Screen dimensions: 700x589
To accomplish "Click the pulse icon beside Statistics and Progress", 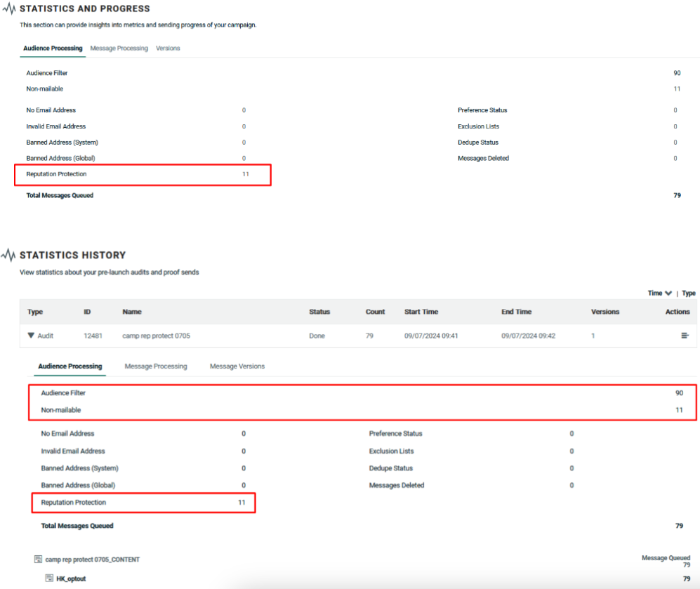I will (9, 9).
